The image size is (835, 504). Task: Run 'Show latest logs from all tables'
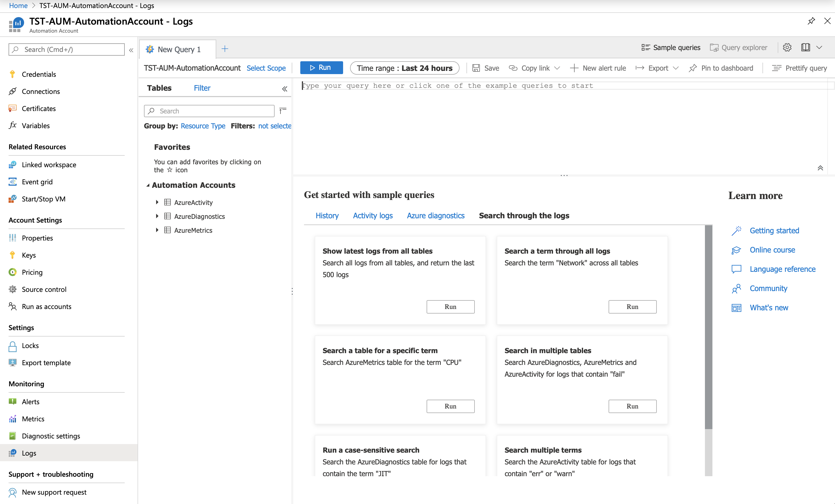point(450,307)
